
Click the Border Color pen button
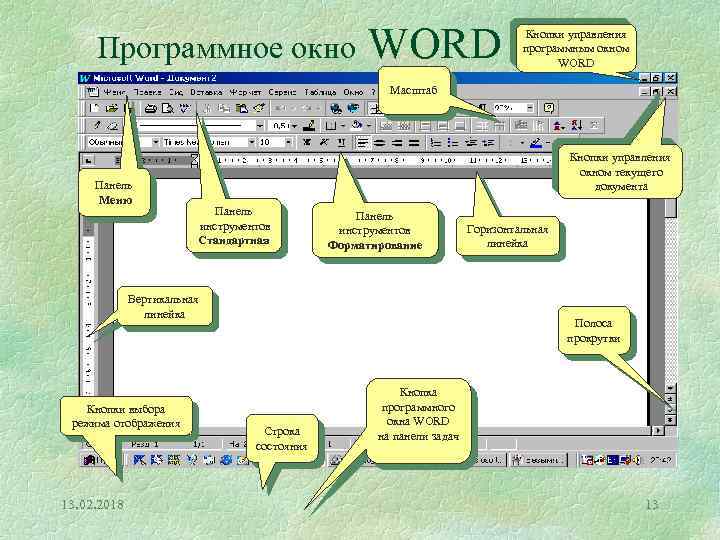click(x=311, y=125)
